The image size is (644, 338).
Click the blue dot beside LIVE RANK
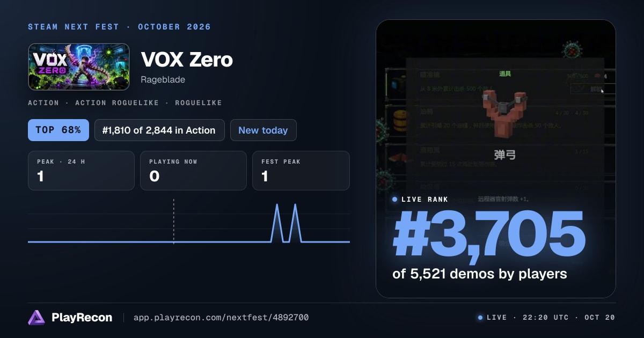pyautogui.click(x=395, y=199)
